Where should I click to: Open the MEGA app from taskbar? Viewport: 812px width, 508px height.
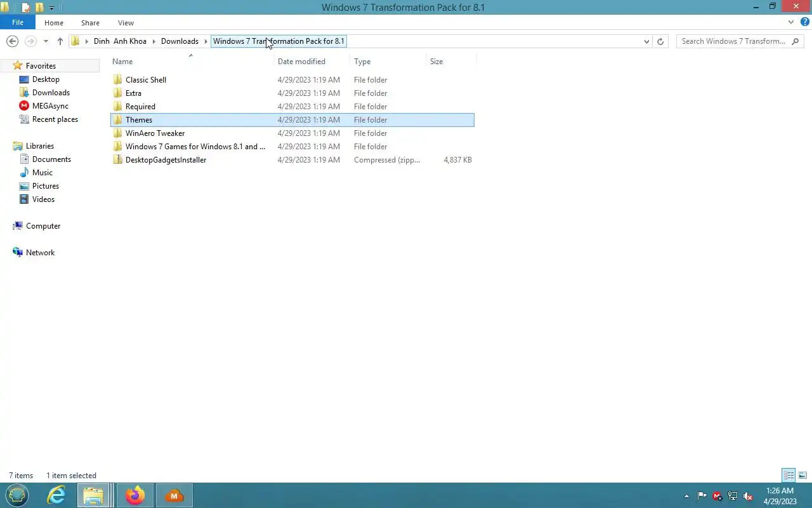click(174, 495)
